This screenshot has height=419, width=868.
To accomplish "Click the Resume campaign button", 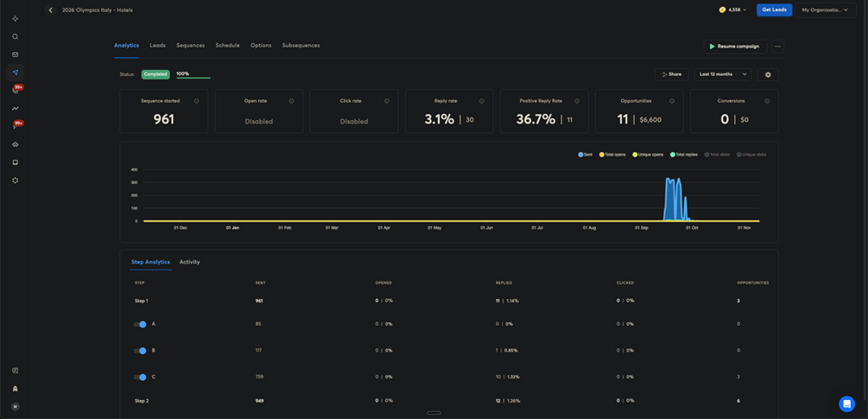I will click(x=735, y=47).
